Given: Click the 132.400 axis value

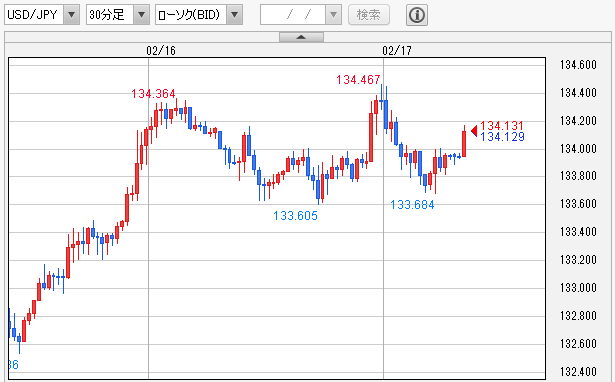Looking at the screenshot, I should coord(578,371).
